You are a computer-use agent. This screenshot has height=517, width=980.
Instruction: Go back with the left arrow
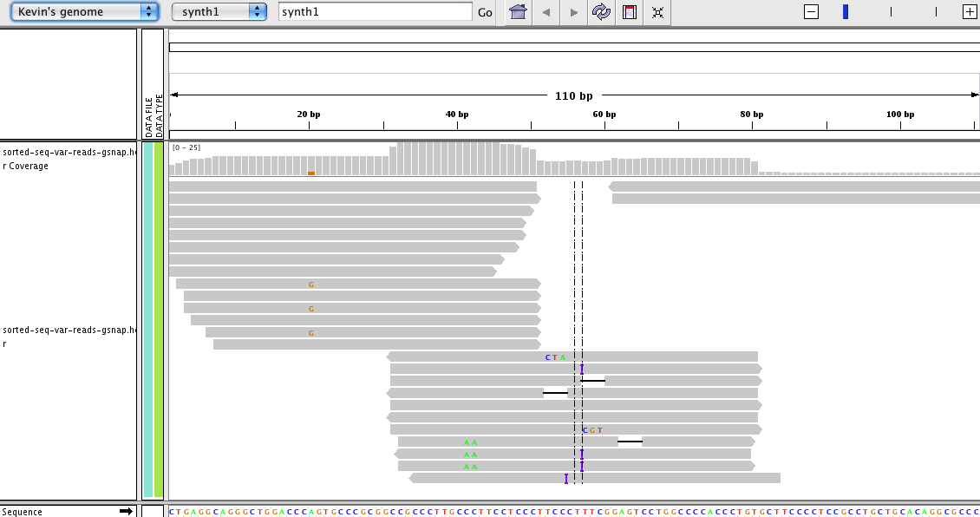[x=546, y=12]
